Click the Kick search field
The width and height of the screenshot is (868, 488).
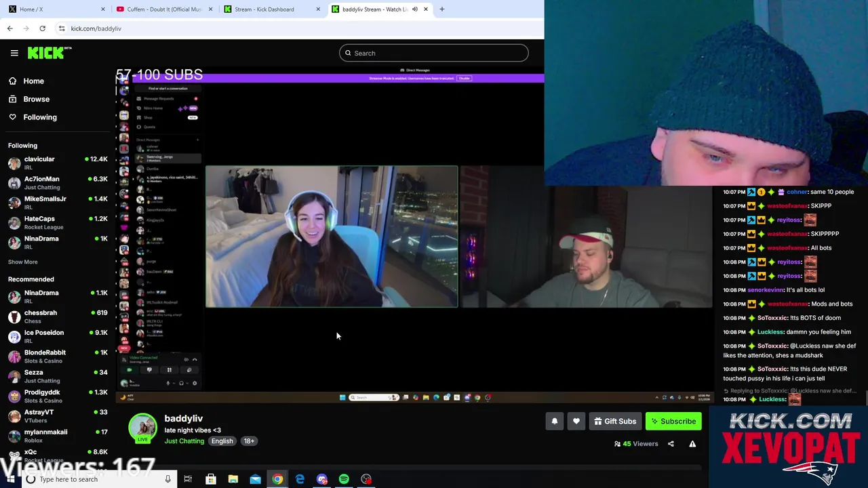coord(434,53)
